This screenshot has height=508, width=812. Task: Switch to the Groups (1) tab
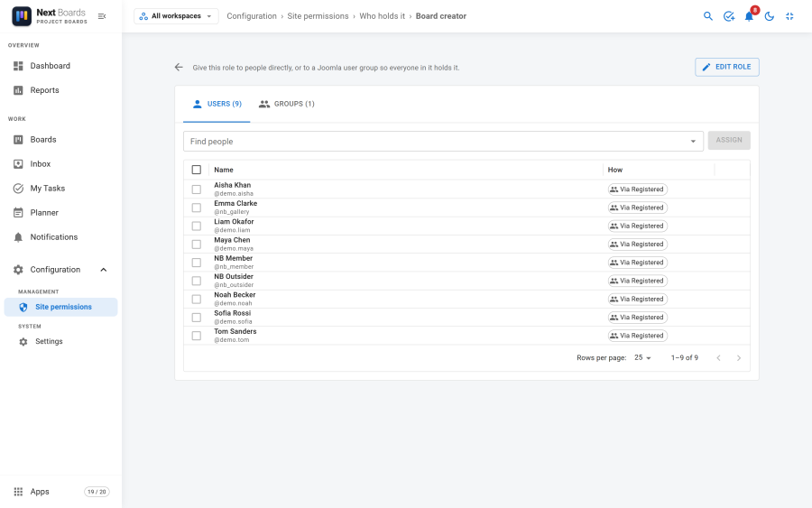coord(286,104)
